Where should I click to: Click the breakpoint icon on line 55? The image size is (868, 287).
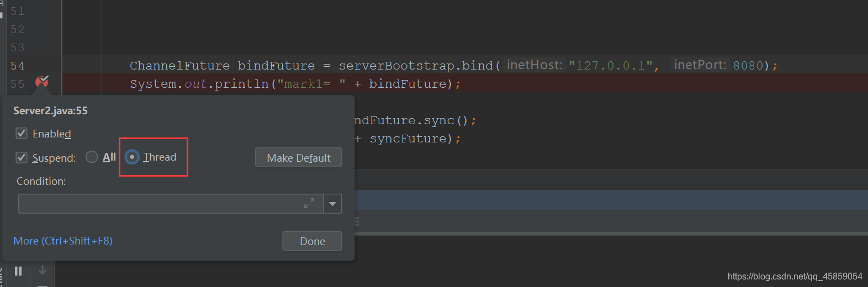pos(42,83)
